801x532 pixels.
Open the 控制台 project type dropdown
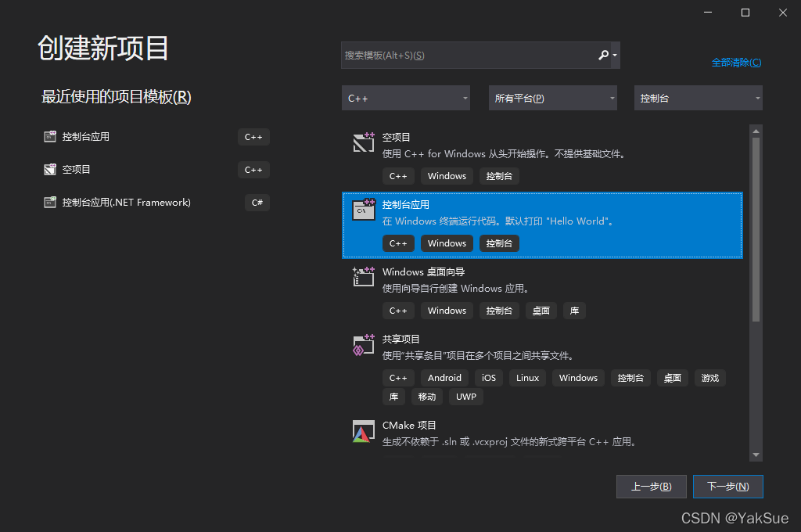[698, 98]
